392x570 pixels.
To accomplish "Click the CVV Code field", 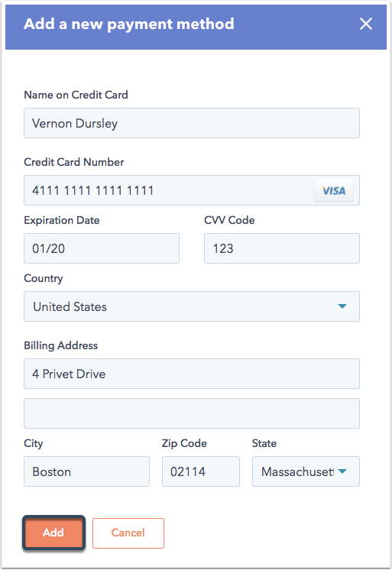I will point(282,248).
